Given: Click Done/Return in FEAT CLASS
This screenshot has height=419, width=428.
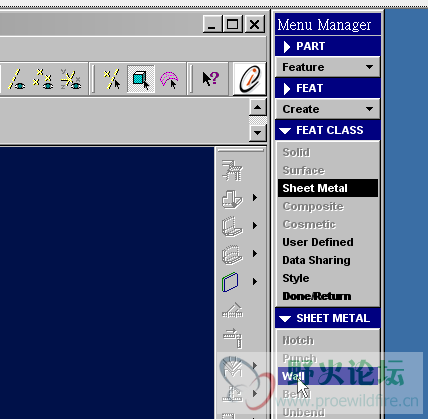Looking at the screenshot, I should [x=317, y=296].
